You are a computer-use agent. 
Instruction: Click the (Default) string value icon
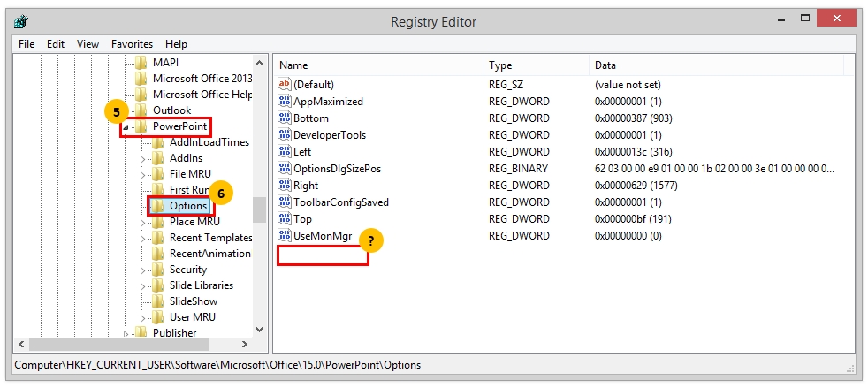tap(285, 84)
